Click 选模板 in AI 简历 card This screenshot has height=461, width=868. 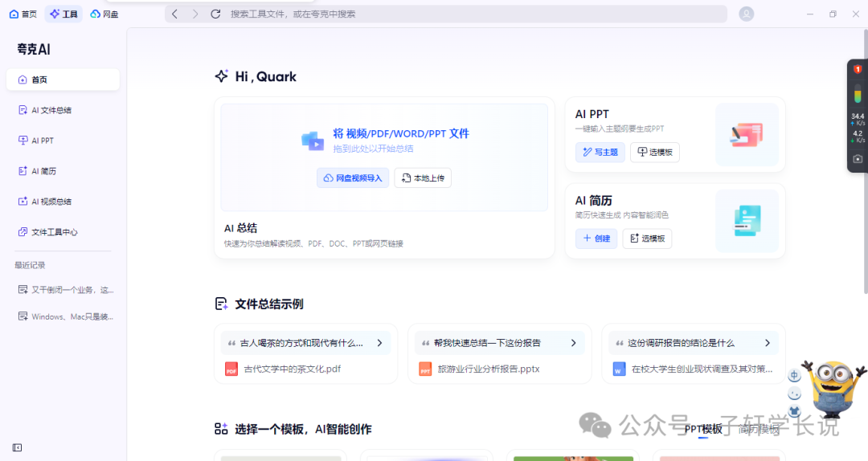(647, 239)
